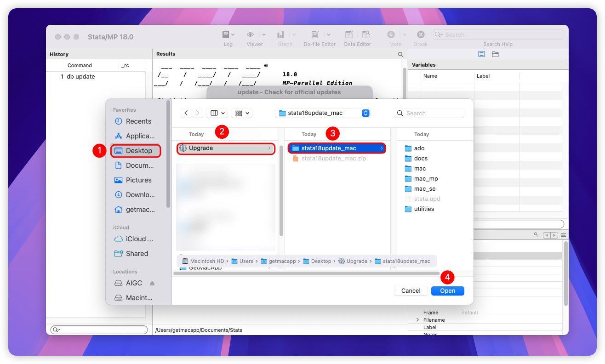Launch the Data Editor edit icon
The image size is (605, 364).
pos(349,35)
